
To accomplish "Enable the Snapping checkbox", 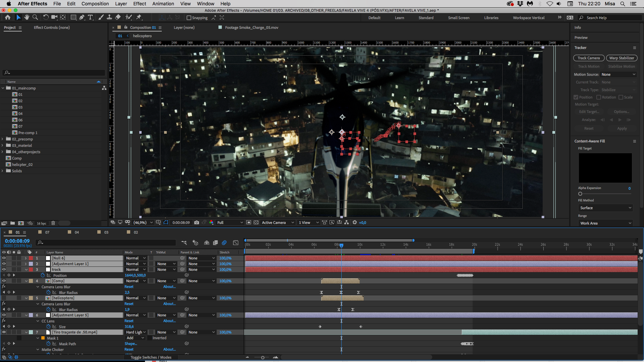I will pyautogui.click(x=189, y=18).
